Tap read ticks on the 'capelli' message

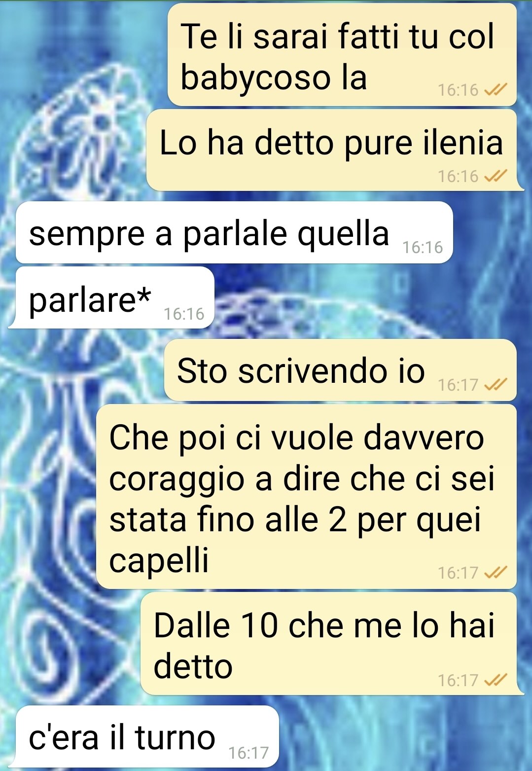click(496, 573)
